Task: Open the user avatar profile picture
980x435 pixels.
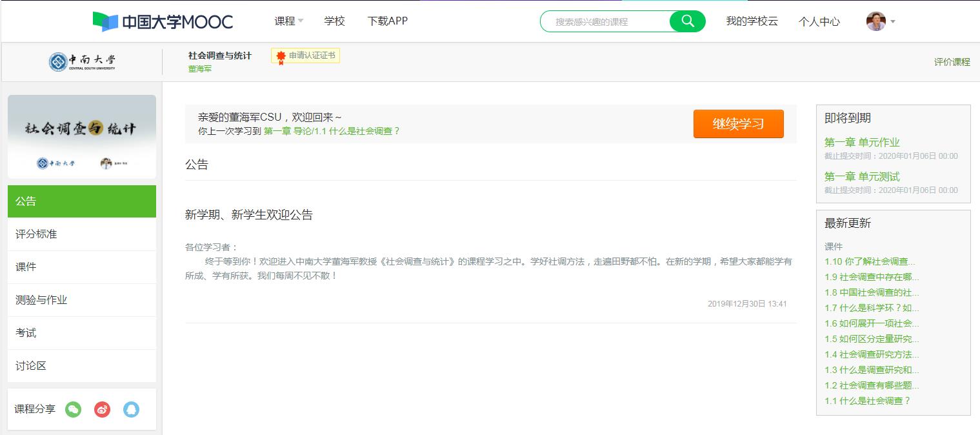Action: tap(875, 21)
